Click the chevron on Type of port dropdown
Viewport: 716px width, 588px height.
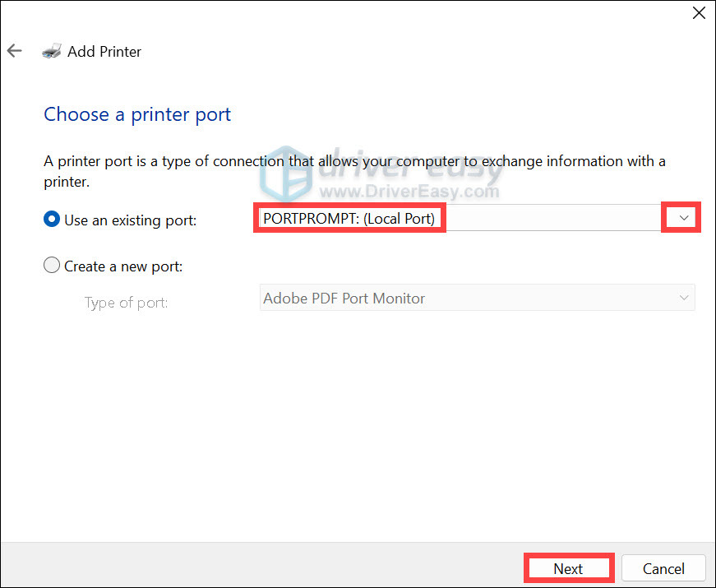coord(683,298)
